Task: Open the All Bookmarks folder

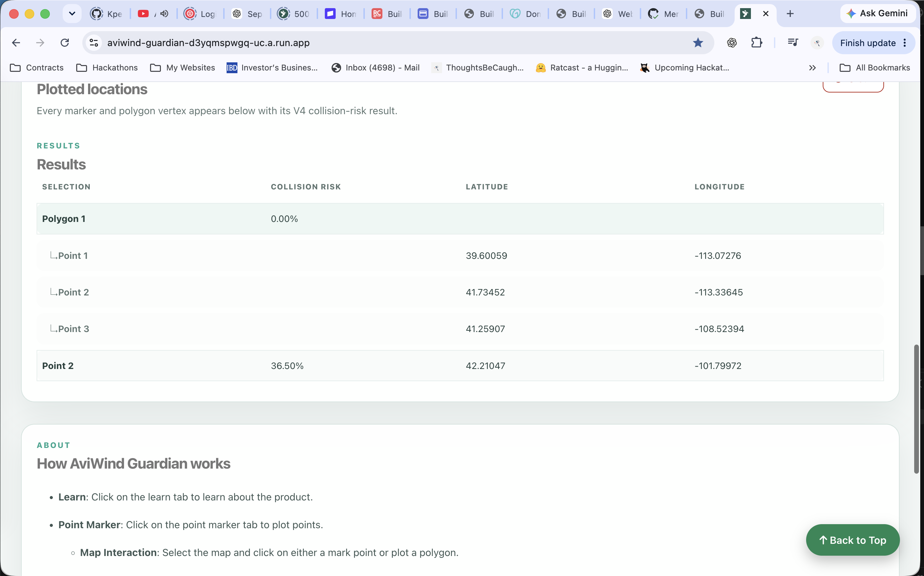Action: 875,68
